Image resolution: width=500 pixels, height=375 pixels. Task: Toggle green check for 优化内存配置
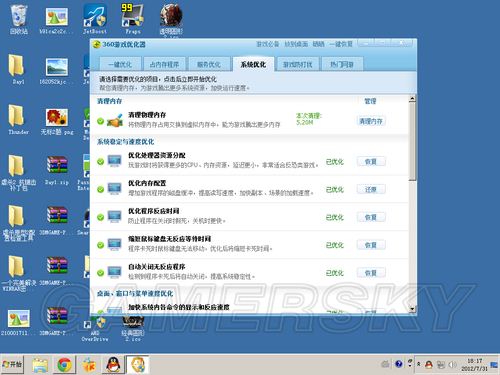tap(100, 190)
